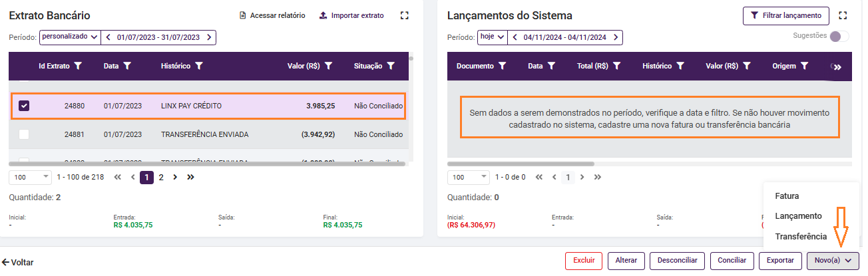This screenshot has height=276, width=868.
Task: Expand Lançamentos do Sistema to fullscreen
Action: [843, 15]
